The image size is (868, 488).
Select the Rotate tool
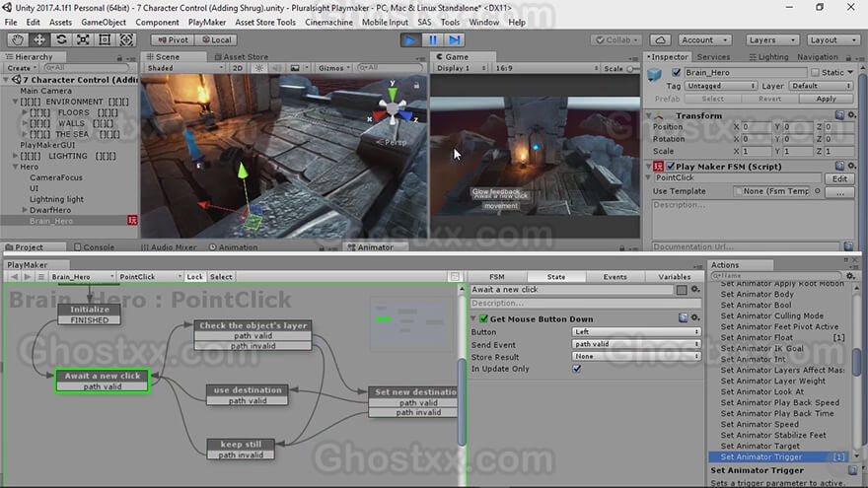pos(61,39)
